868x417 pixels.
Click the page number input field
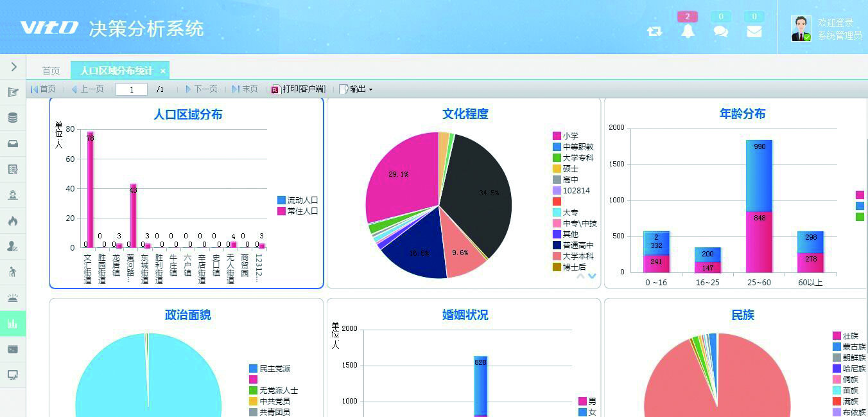(x=132, y=89)
